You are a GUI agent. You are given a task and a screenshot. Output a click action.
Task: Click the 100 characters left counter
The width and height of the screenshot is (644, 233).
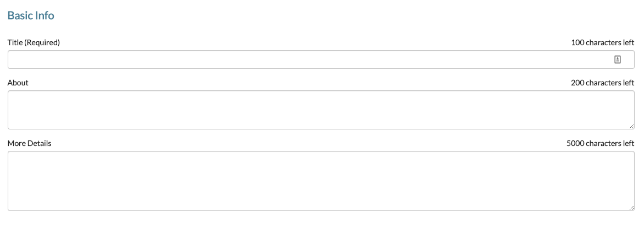tap(603, 42)
